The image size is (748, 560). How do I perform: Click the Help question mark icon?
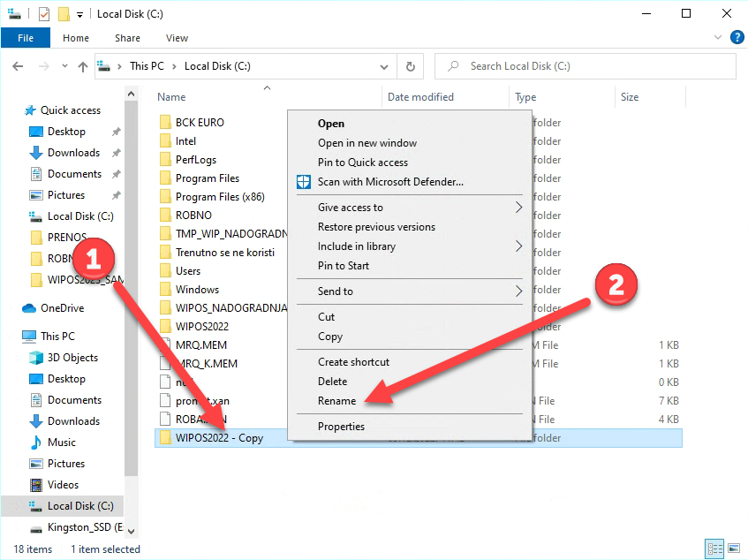point(736,38)
